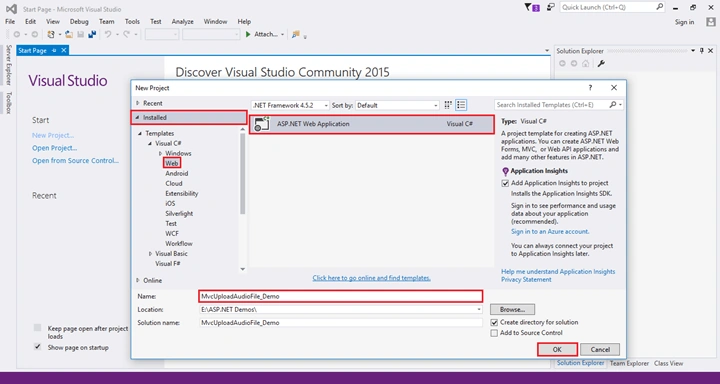Open Solution Explorer Properties wrench icon
This screenshot has height=384, width=720.
tap(601, 64)
